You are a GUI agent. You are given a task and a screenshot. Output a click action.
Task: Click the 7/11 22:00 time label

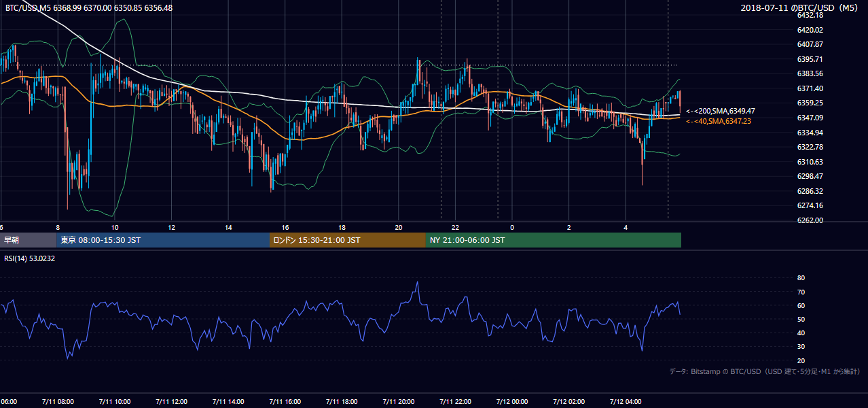point(456,402)
